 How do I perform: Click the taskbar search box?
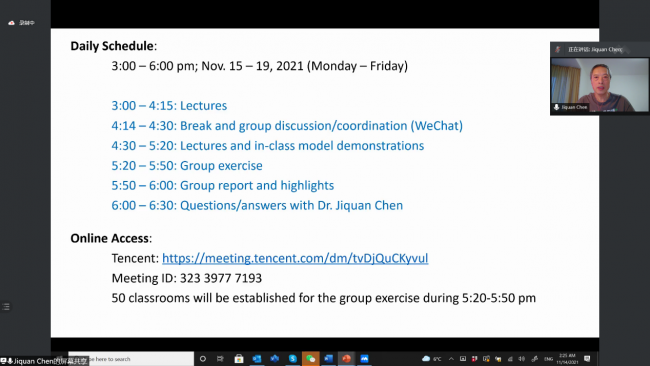pyautogui.click(x=131, y=359)
